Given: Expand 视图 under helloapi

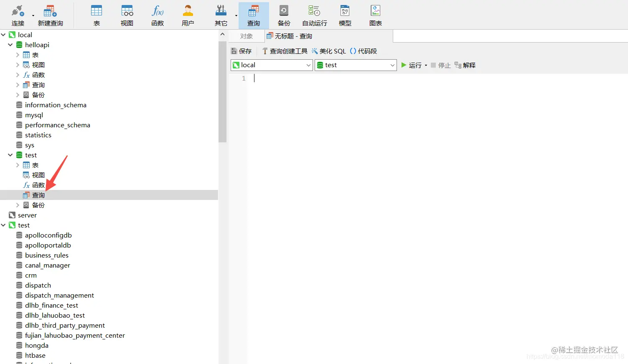Looking at the screenshot, I should click(x=18, y=65).
